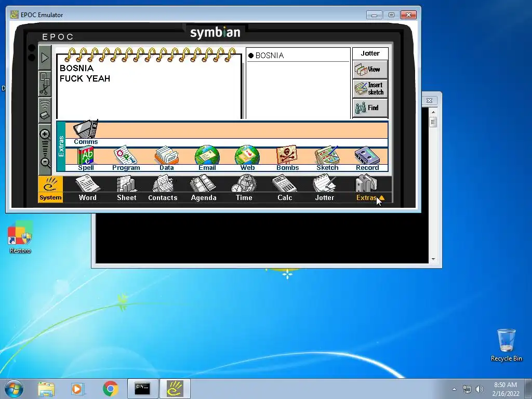Click the Jotter title label

tap(370, 54)
